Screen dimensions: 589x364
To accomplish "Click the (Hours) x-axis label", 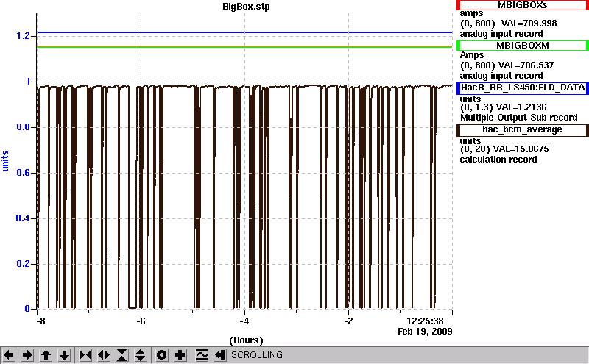I will (246, 340).
